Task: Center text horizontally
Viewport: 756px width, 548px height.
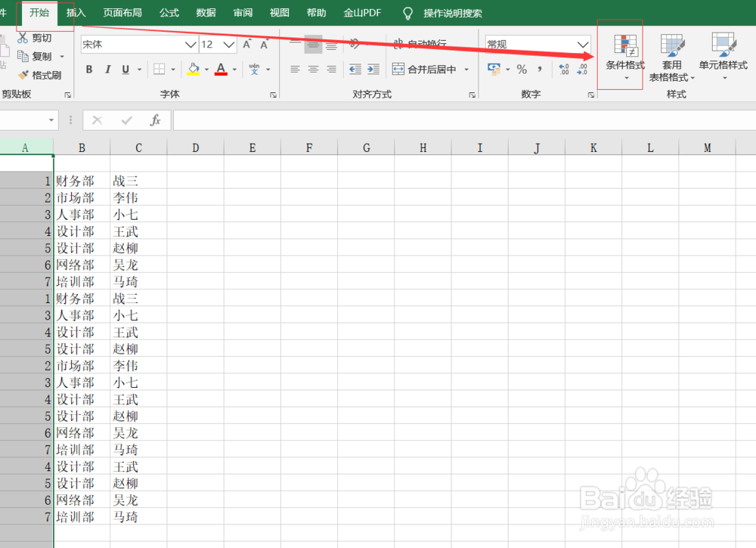Action: (314, 70)
